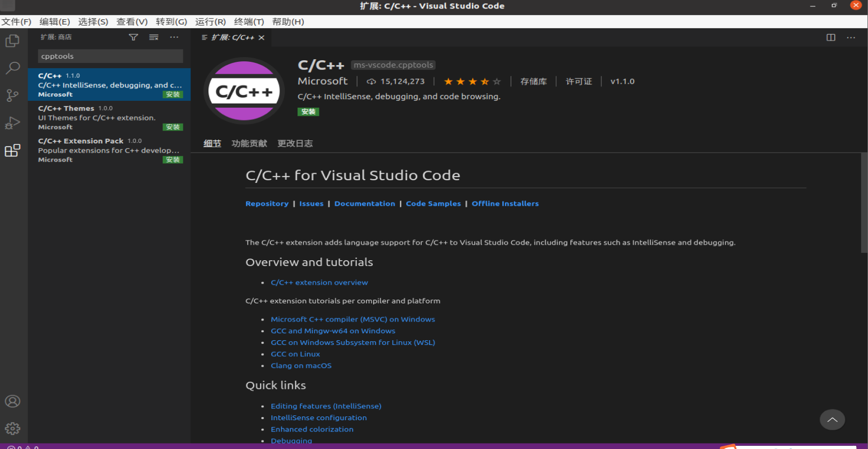The height and width of the screenshot is (449, 868).
Task: Click the ms-vscode.cpptools identifier badge
Action: [x=393, y=65]
